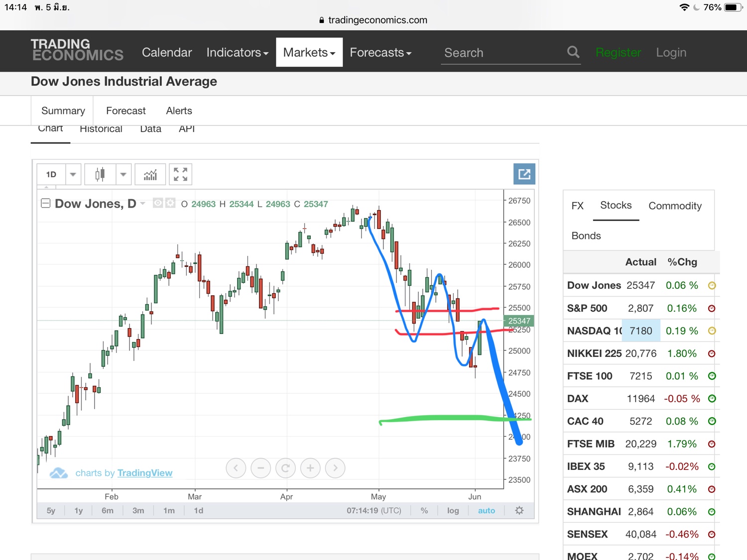This screenshot has height=560, width=747.
Task: Click the Dow Jones row status icon
Action: click(712, 286)
